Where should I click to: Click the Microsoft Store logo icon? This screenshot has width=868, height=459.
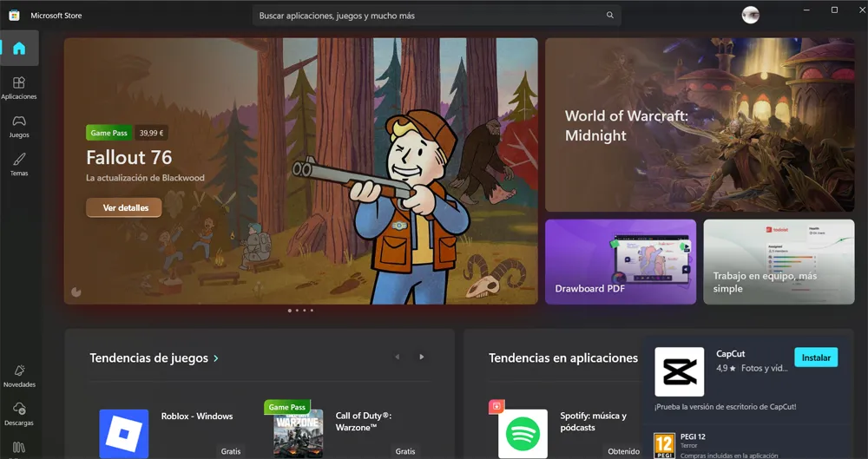tap(15, 16)
